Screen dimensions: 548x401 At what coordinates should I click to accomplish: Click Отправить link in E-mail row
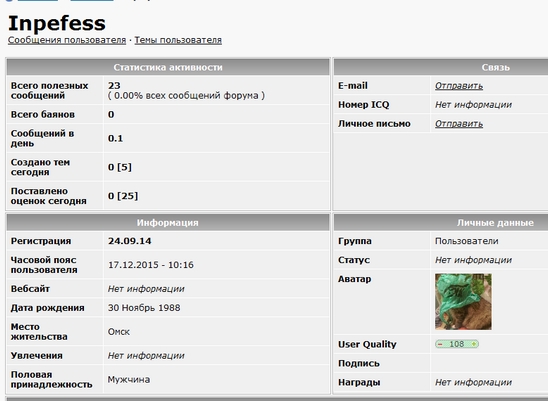tap(459, 86)
